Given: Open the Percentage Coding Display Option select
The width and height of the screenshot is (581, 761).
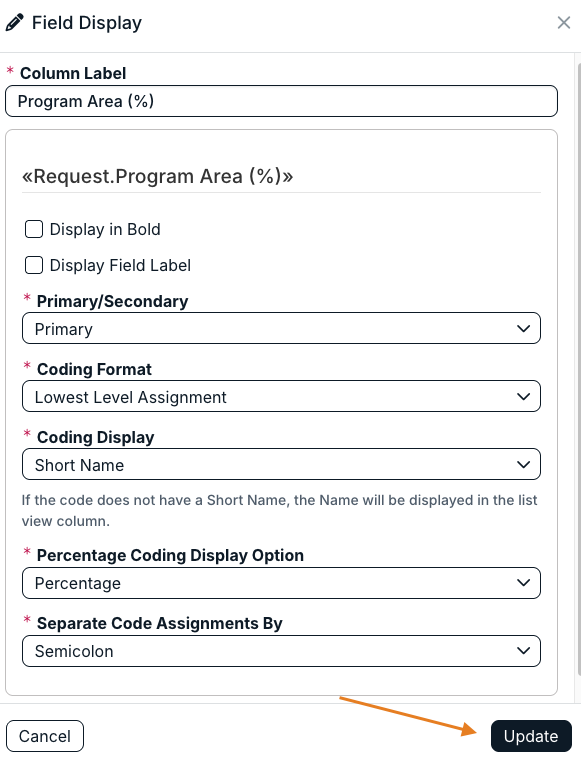Looking at the screenshot, I should 281,583.
